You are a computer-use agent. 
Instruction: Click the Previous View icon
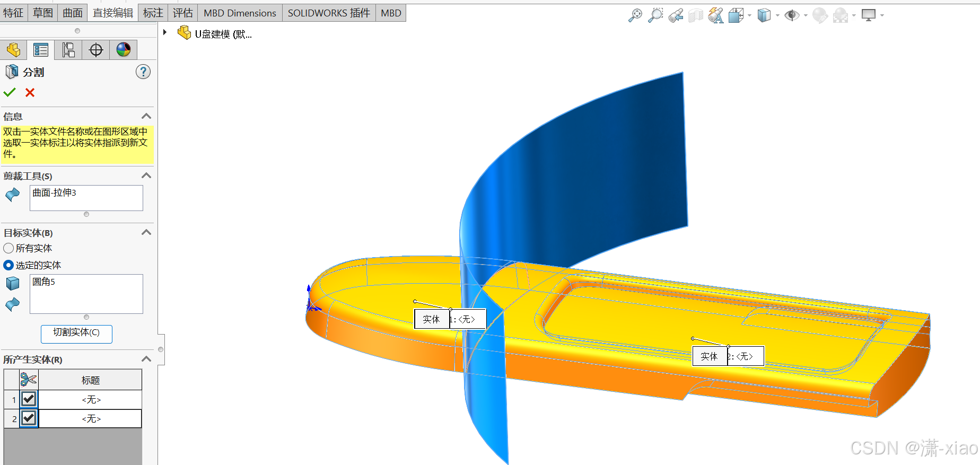click(x=676, y=15)
